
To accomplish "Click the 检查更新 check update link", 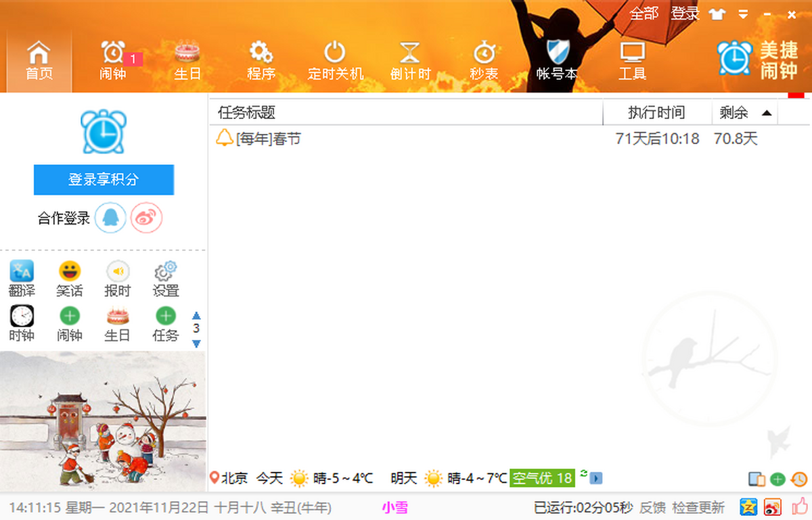I will tap(699, 507).
